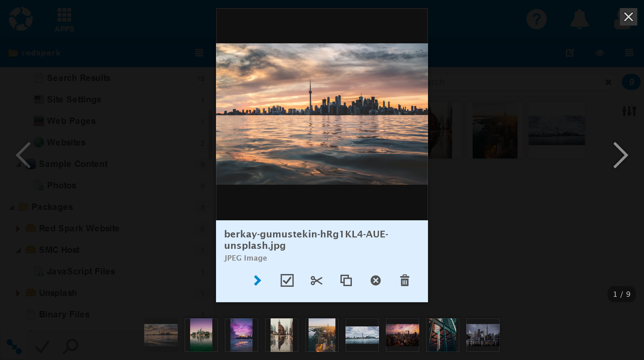Open the help question mark icon

(x=536, y=19)
